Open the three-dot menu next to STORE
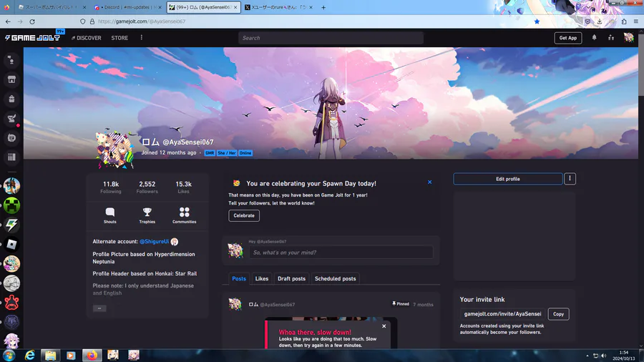 click(x=142, y=37)
